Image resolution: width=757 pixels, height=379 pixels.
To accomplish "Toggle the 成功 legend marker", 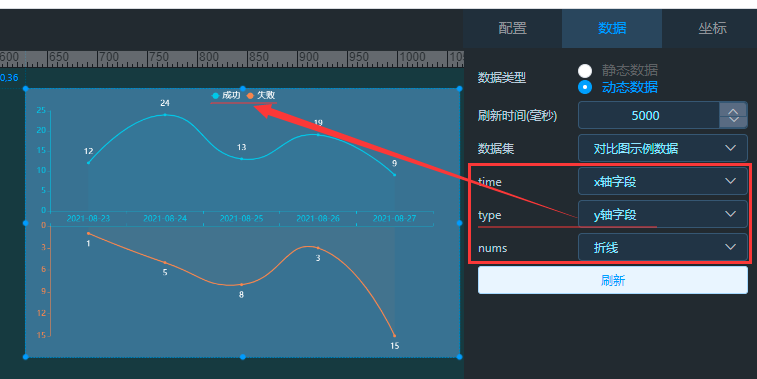I will [215, 96].
